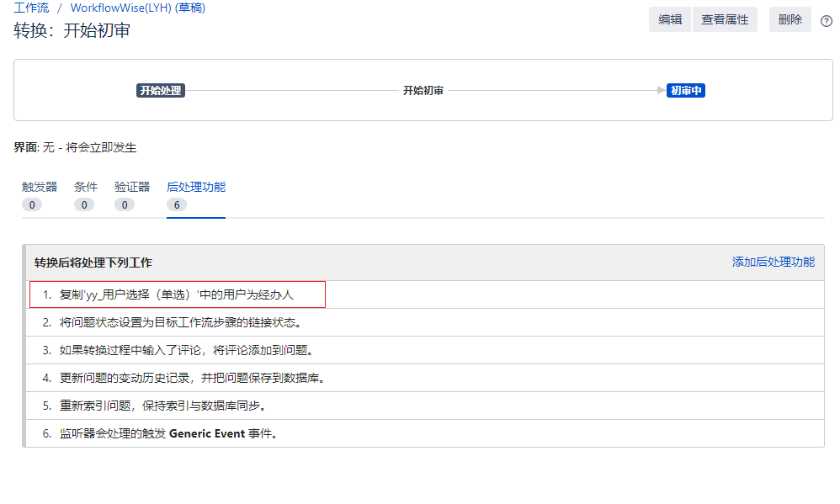Open the WorkflowWise(LYH) draft breadcrumb link
Viewport: 840px width, 504px height.
point(138,8)
